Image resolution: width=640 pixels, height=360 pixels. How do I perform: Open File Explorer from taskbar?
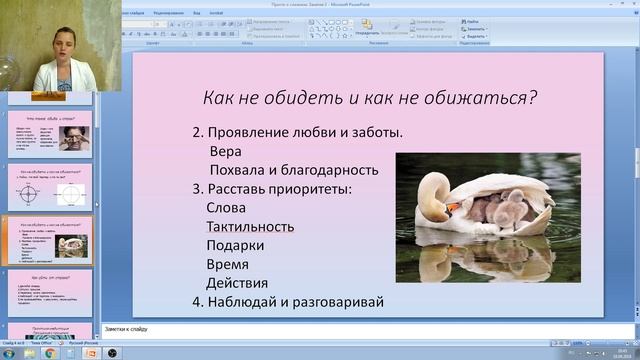click(29, 353)
